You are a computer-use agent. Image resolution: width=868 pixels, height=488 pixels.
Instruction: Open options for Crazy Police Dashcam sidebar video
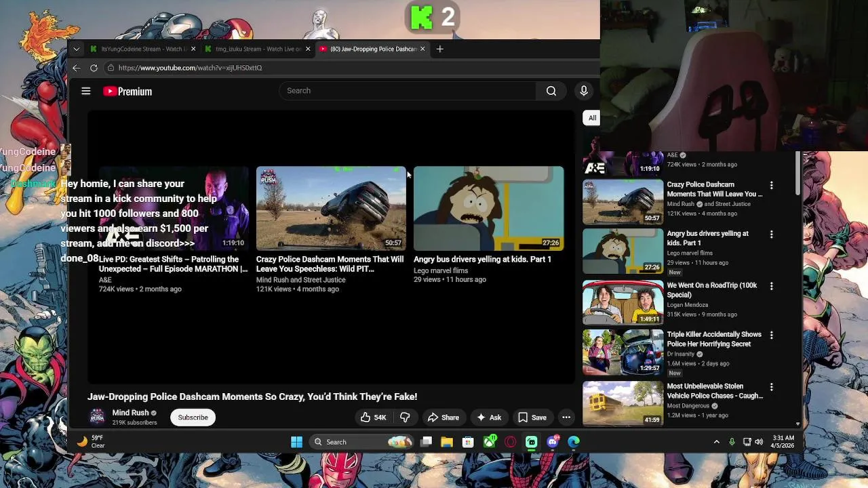[x=771, y=185]
